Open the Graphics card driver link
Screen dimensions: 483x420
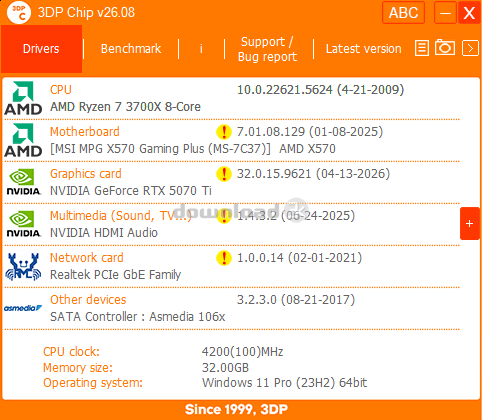coord(86,174)
